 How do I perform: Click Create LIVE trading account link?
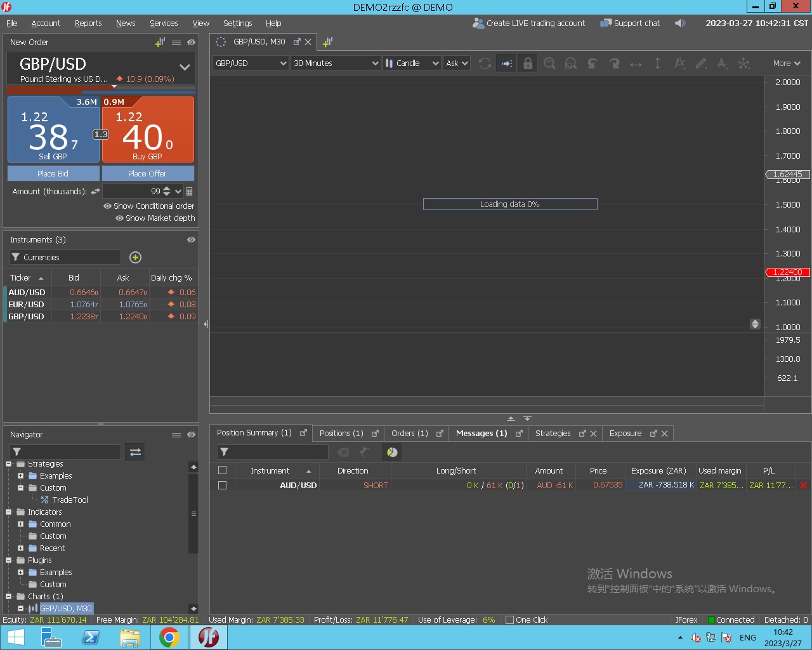[529, 23]
